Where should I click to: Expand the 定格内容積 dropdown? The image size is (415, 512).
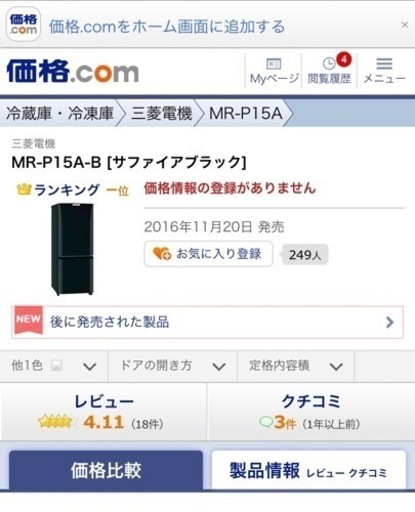(x=296, y=366)
